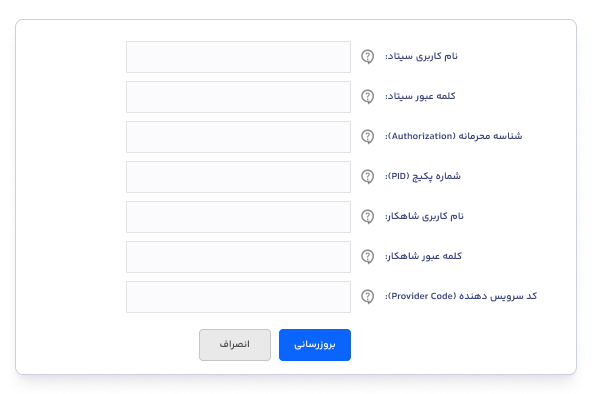This screenshot has height=394, width=592.
Task: Click help icon beside نام کاربری سیتاد
Action: coord(367,57)
